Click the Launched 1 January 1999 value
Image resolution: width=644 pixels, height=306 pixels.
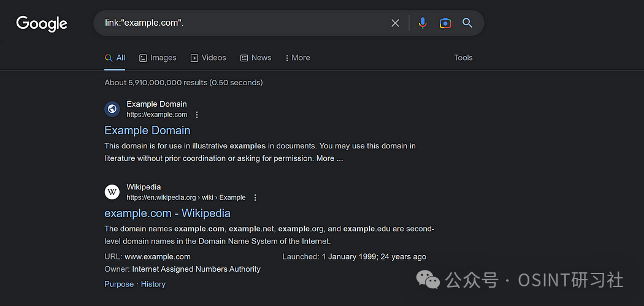374,257
